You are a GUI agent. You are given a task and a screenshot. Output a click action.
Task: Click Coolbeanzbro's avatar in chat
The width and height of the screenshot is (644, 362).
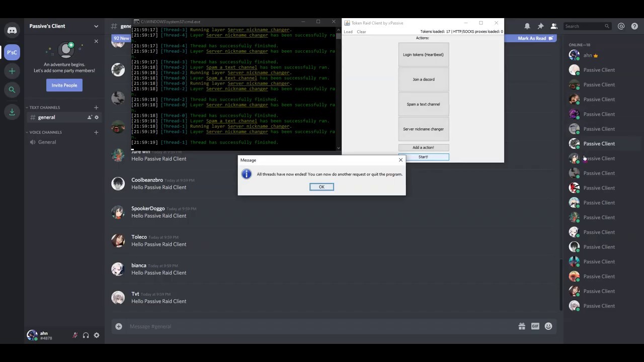point(118,184)
